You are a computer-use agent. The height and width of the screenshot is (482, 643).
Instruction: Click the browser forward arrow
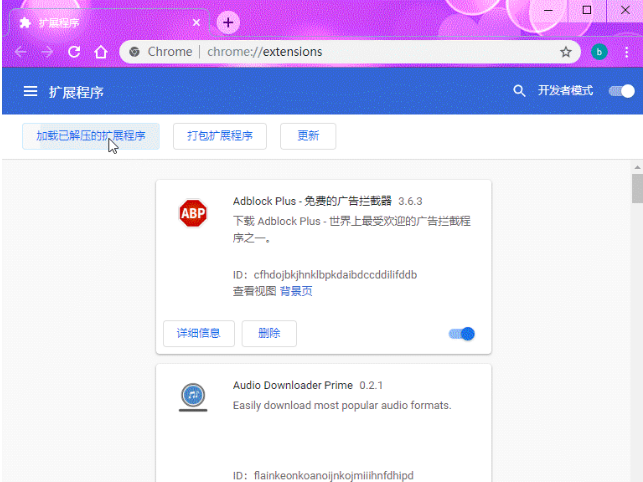(x=47, y=52)
